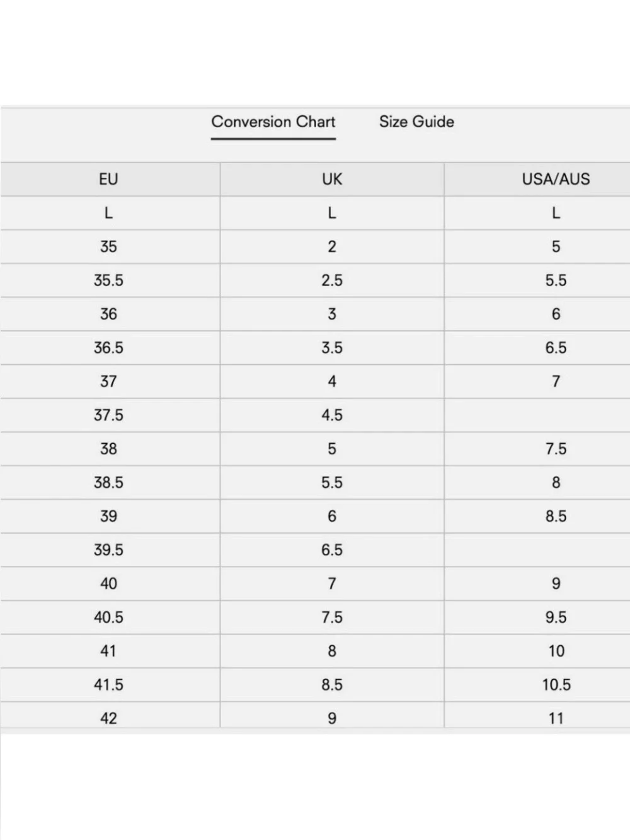
Task: Click UK size 6.5 cell
Action: pos(332,550)
